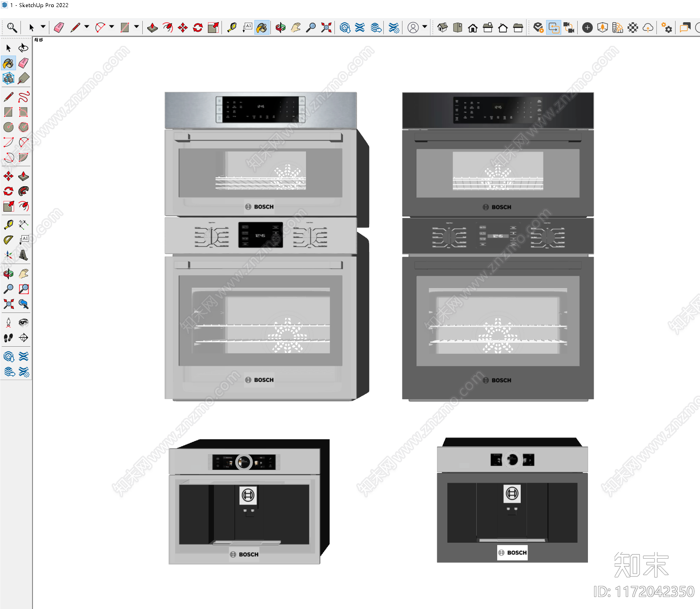Toggle Enscape Live Updates
Screen dimensions: 700x609
pos(554,28)
